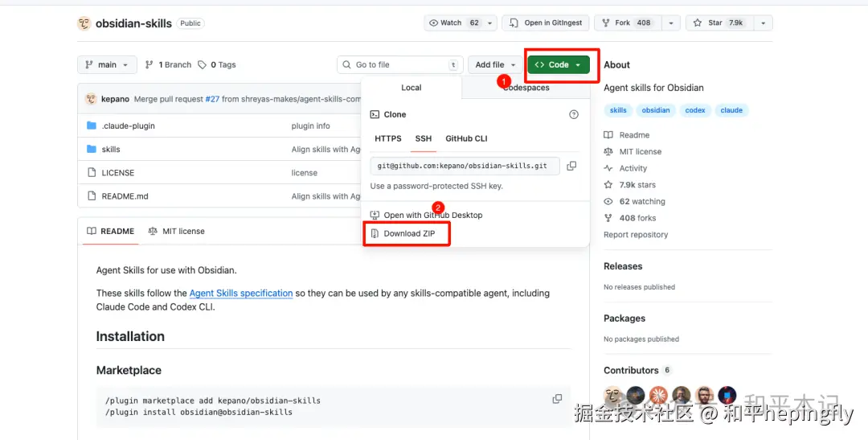The width and height of the screenshot is (868, 440).
Task: Select the GitHub CLI clone tab
Action: [x=467, y=138]
